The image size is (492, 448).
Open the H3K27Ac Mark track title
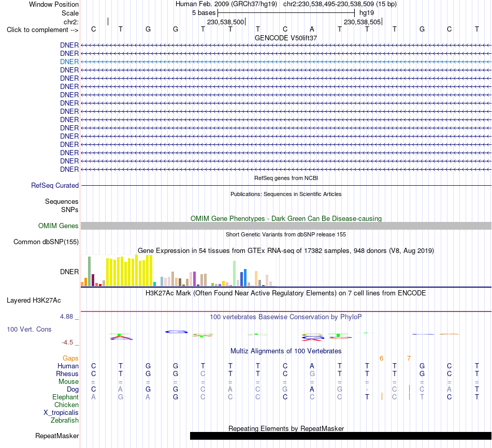286,293
